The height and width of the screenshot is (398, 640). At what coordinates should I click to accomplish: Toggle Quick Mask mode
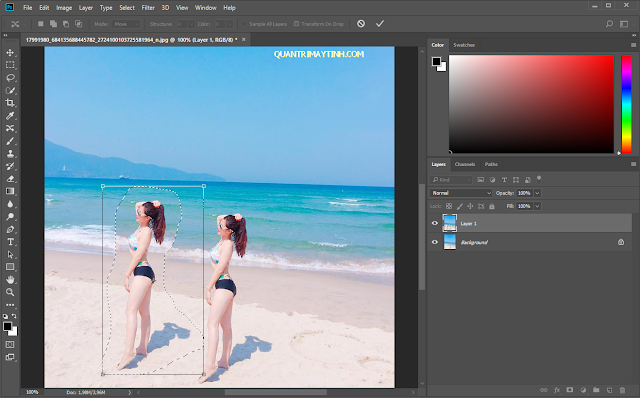tap(10, 345)
